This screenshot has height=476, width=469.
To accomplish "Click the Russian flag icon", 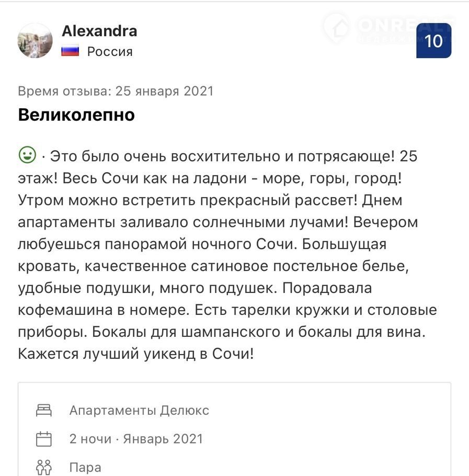I will click(x=70, y=51).
